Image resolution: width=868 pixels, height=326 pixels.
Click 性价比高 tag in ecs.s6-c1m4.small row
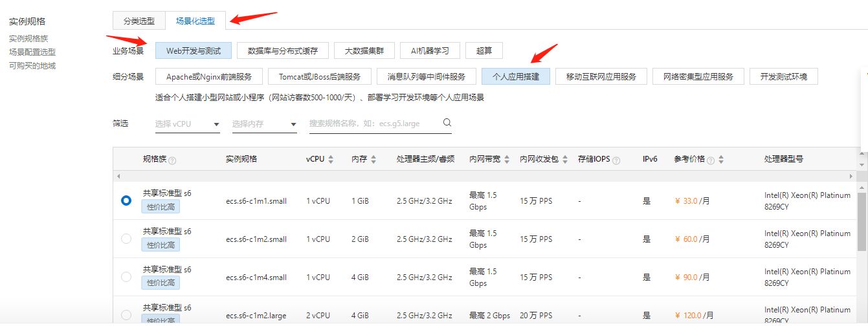[161, 283]
